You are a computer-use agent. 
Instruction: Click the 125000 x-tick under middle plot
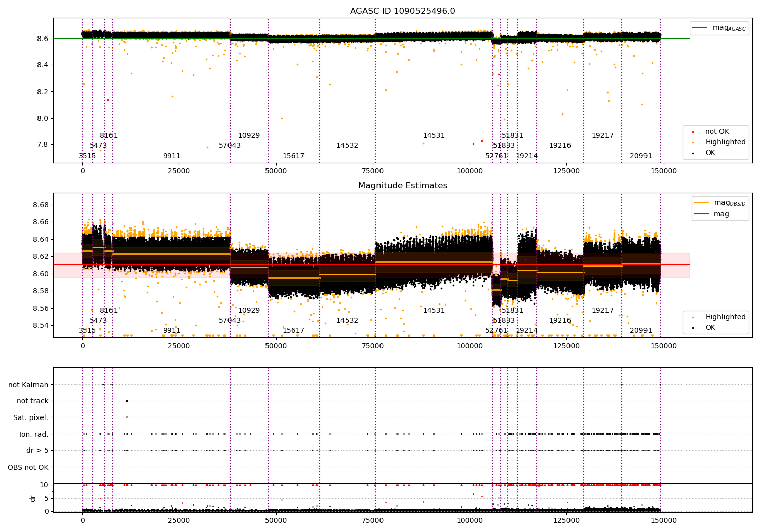pyautogui.click(x=566, y=346)
